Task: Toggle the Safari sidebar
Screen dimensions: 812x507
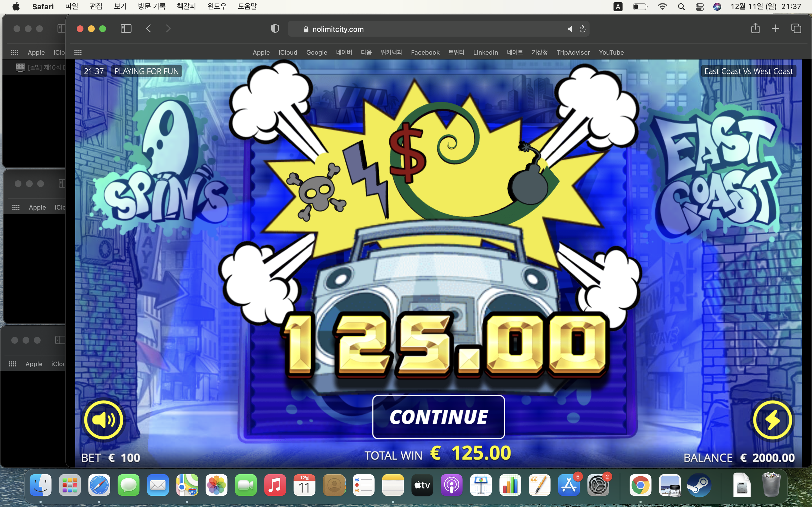Action: (126, 29)
